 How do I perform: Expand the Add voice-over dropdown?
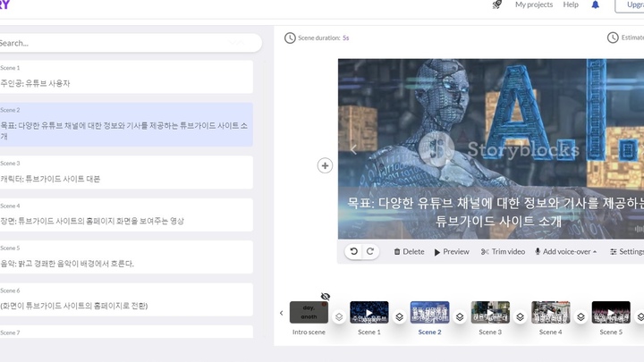point(565,251)
